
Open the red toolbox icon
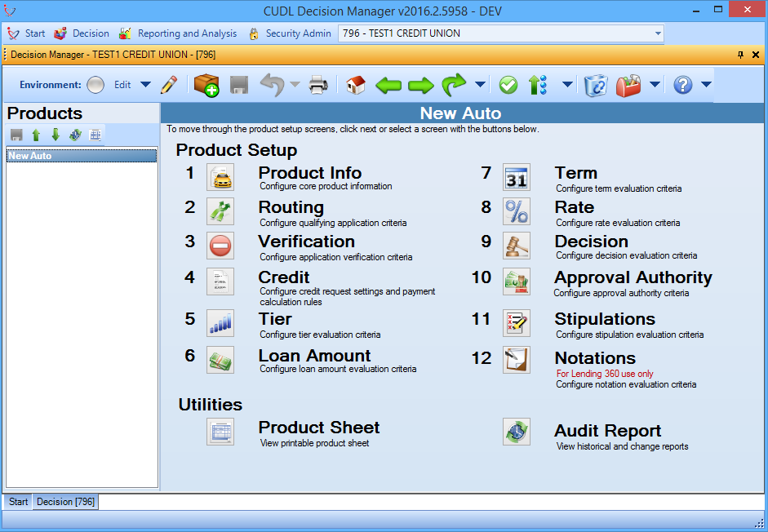point(628,85)
